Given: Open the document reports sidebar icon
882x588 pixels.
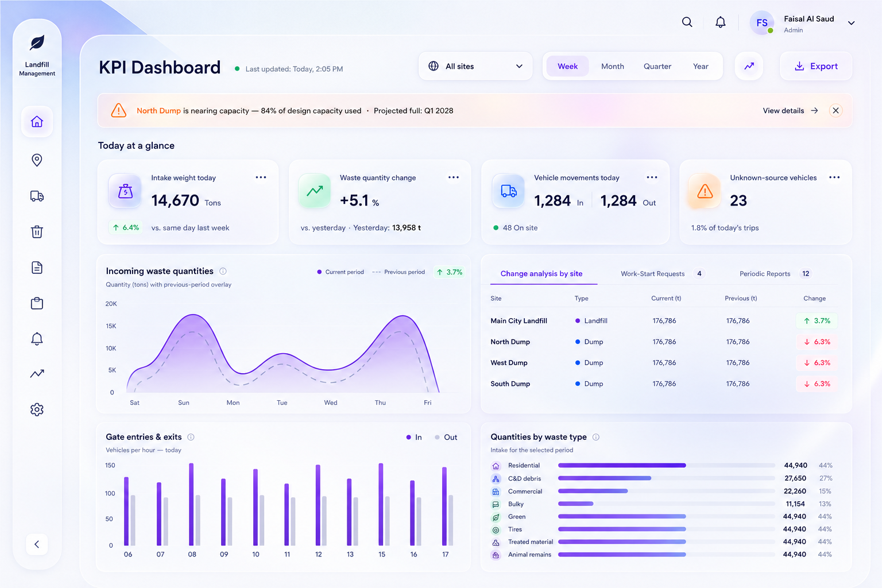Looking at the screenshot, I should point(37,268).
